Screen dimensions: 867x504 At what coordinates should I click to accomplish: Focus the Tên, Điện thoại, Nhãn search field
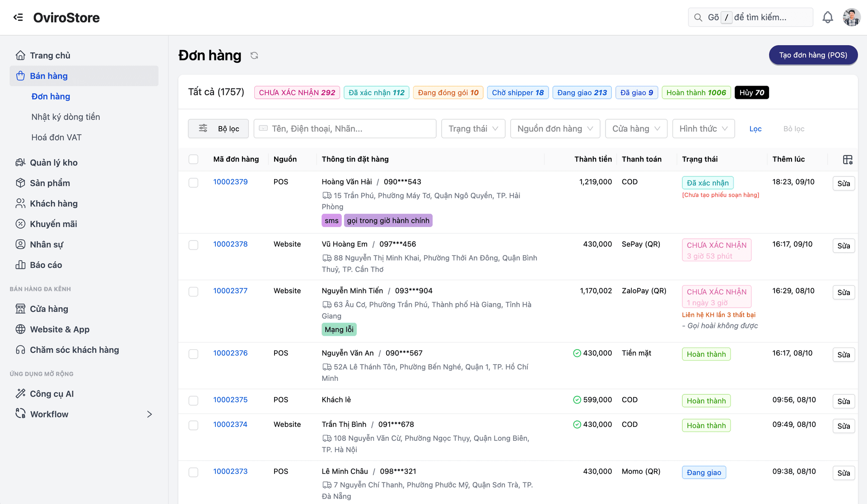tap(345, 129)
